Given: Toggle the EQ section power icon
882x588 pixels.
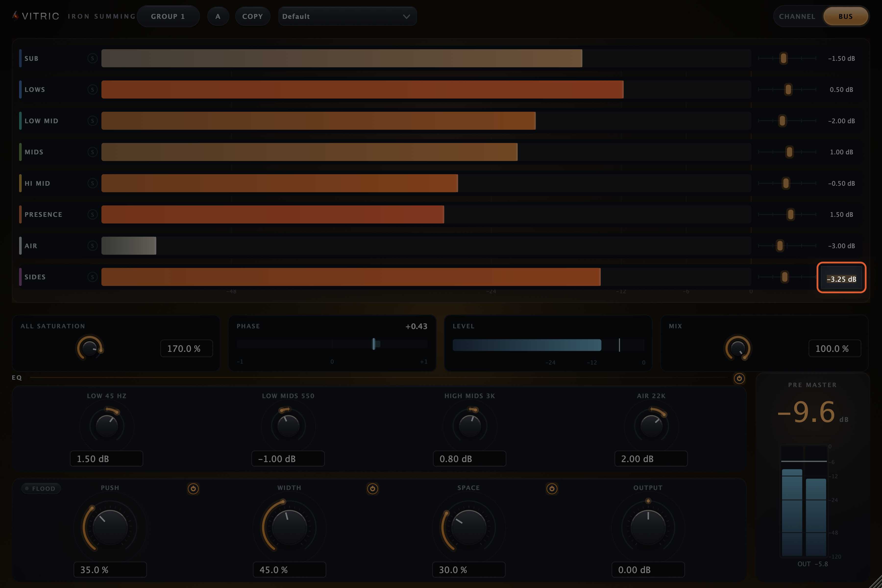Looking at the screenshot, I should pos(739,378).
